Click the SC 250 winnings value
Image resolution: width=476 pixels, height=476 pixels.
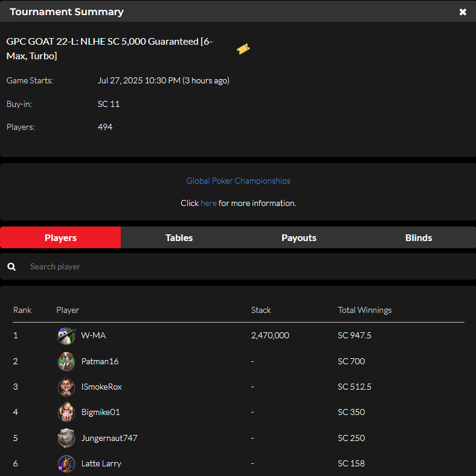[351, 438]
